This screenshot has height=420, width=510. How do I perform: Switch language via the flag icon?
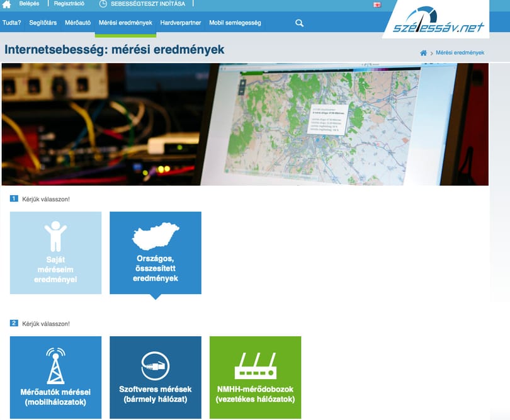coord(377,4)
